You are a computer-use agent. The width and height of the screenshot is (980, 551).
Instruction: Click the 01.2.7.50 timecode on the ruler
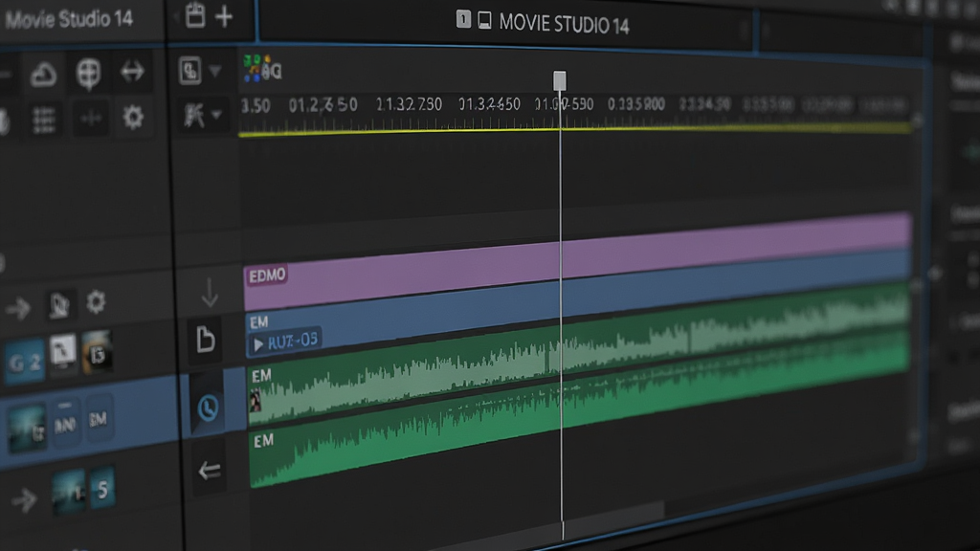click(x=323, y=105)
